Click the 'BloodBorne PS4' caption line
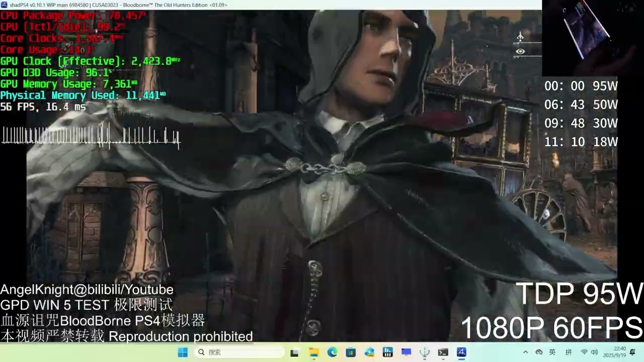 click(x=103, y=321)
